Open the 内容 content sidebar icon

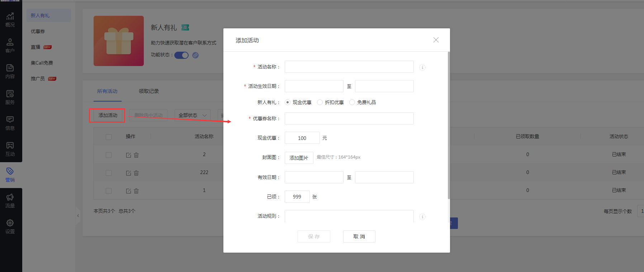coord(10,71)
